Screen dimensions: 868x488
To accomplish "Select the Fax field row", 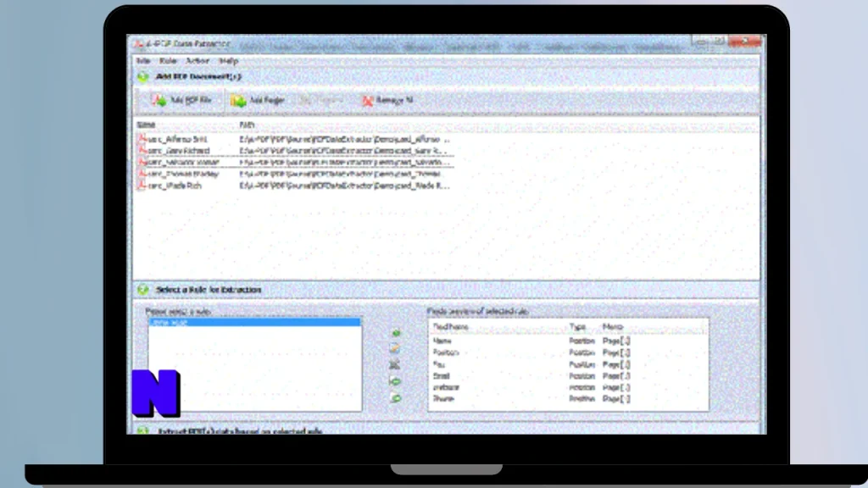I will click(568, 364).
